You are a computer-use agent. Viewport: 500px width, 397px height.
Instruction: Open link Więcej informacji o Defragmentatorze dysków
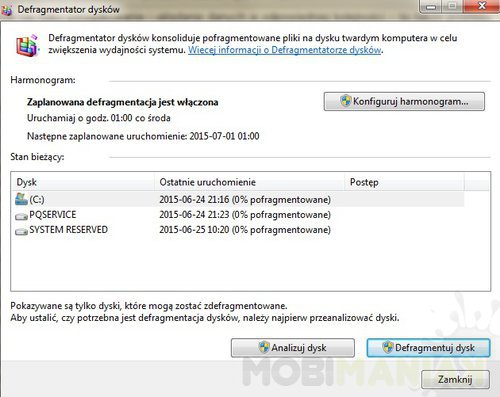coord(285,50)
